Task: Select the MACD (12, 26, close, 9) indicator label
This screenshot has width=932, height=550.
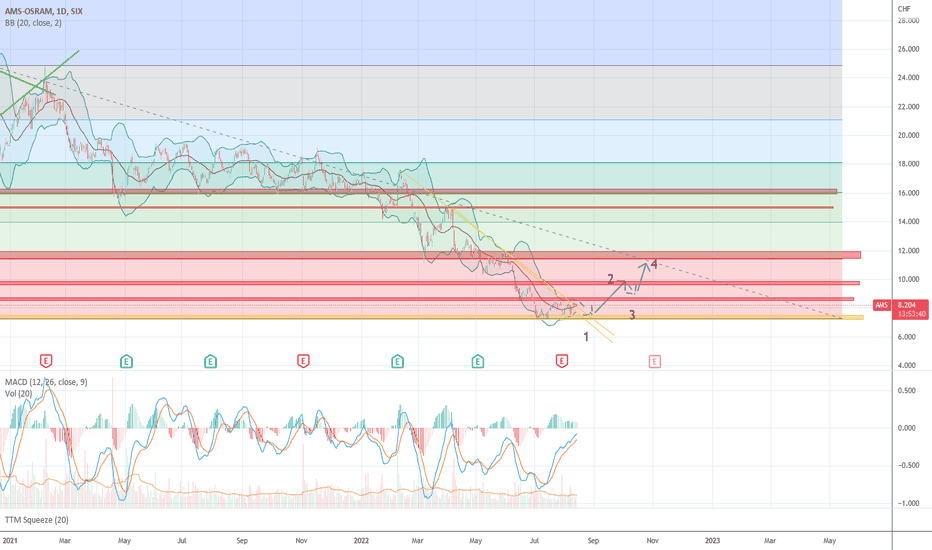Action: pos(46,382)
